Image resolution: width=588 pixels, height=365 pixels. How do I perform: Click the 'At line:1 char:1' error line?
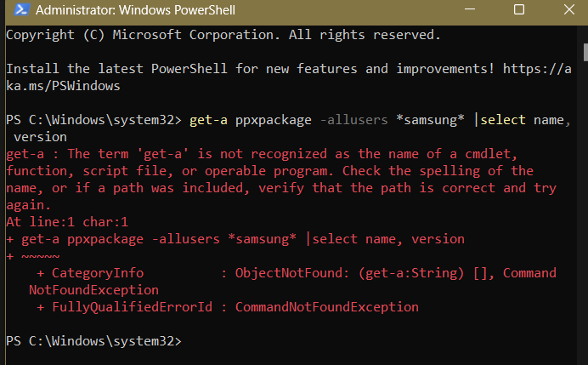coord(67,222)
